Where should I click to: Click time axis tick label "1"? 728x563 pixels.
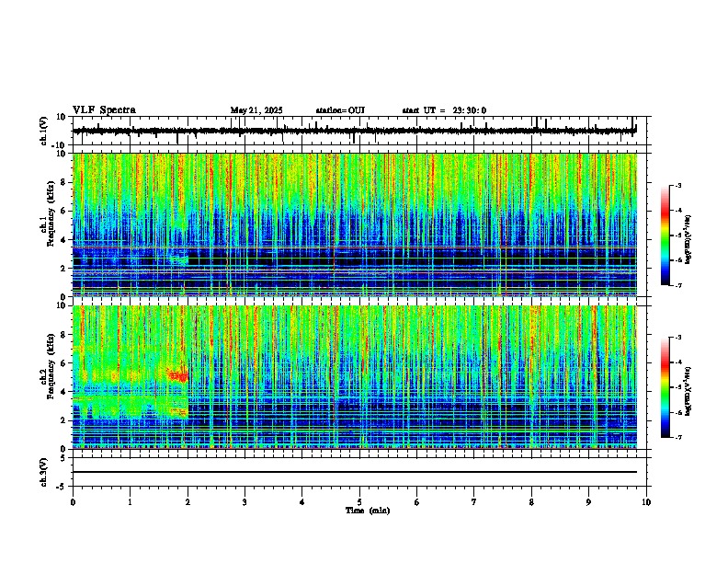click(130, 502)
